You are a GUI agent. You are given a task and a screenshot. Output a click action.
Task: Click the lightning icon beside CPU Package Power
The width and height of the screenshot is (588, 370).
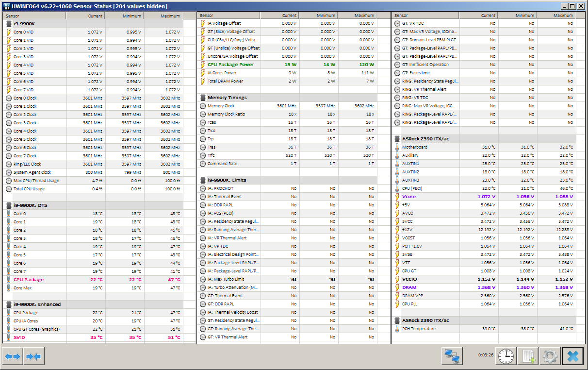pos(203,65)
